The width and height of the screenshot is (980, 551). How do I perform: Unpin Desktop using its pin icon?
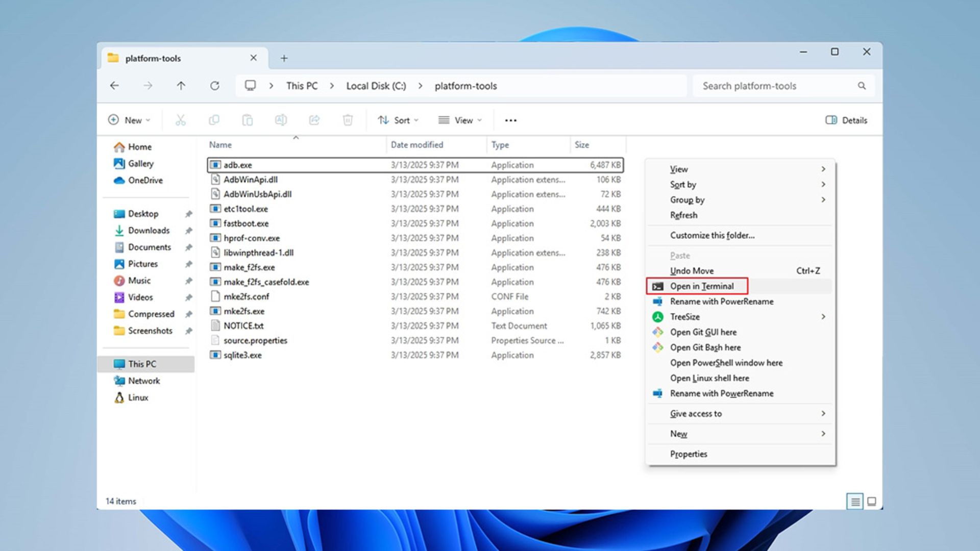(188, 214)
